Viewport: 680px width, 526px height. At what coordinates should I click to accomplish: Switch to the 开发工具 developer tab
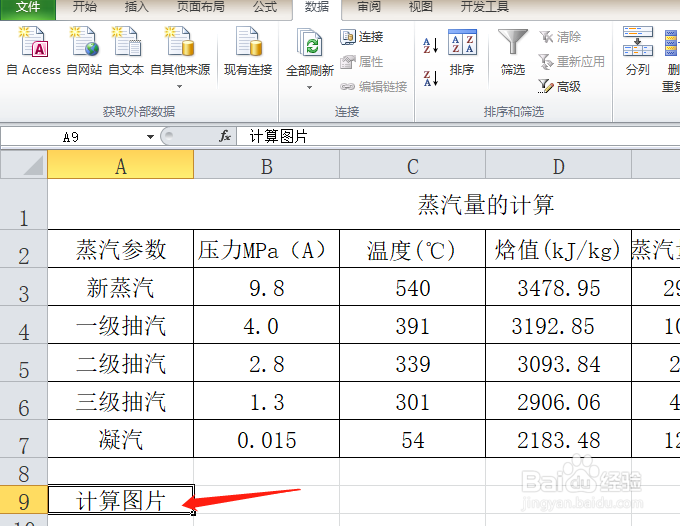click(x=485, y=7)
